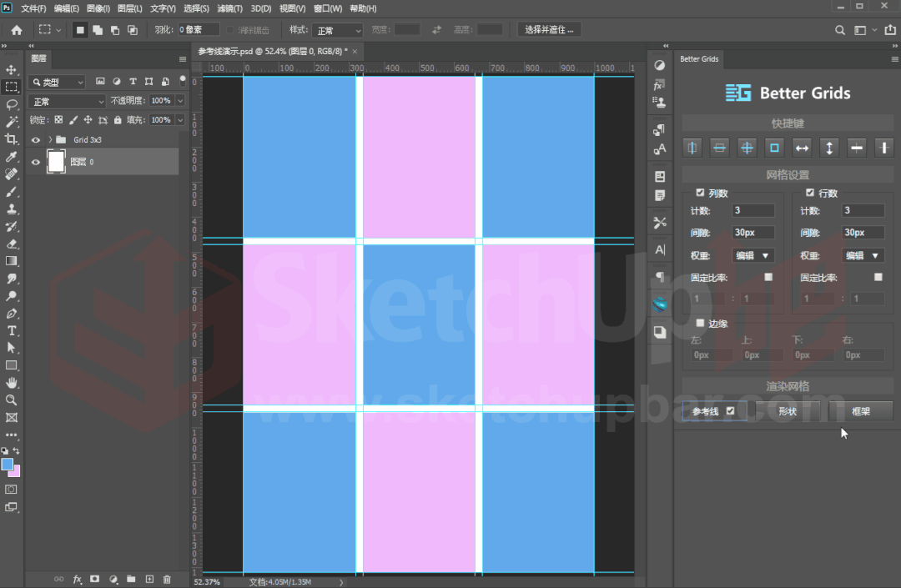Image resolution: width=901 pixels, height=588 pixels.
Task: Select the 图层 0 layer thumbnail
Action: pos(56,162)
